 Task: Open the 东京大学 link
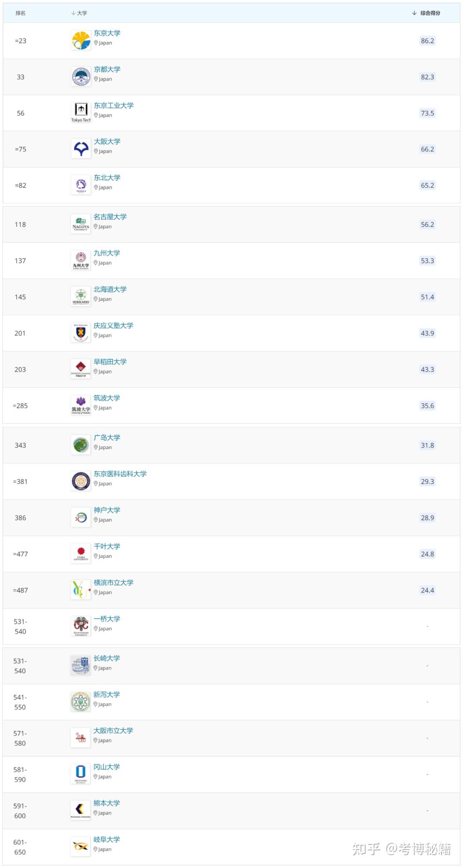107,33
